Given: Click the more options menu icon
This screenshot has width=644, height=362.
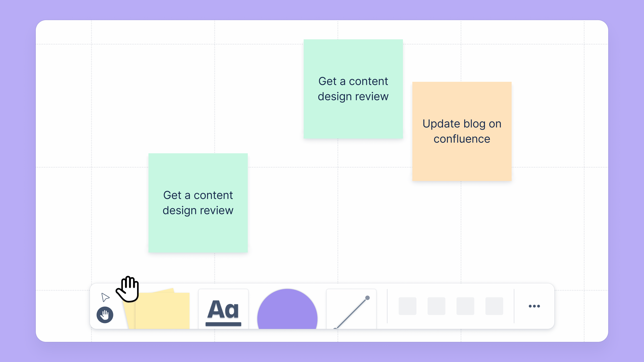Looking at the screenshot, I should tap(534, 306).
